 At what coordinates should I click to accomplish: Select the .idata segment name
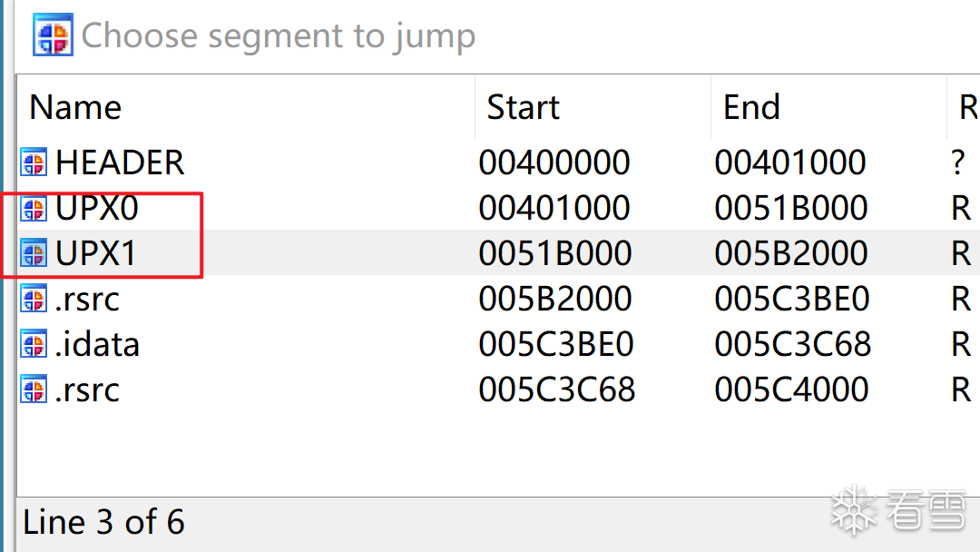97,345
